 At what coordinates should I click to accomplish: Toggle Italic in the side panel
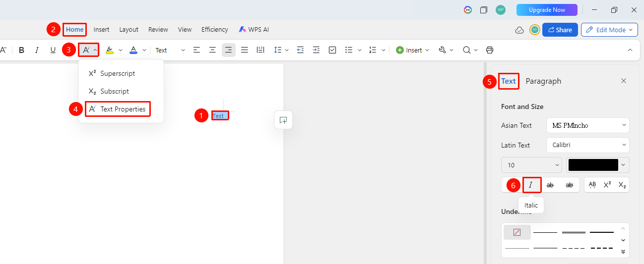pyautogui.click(x=532, y=185)
